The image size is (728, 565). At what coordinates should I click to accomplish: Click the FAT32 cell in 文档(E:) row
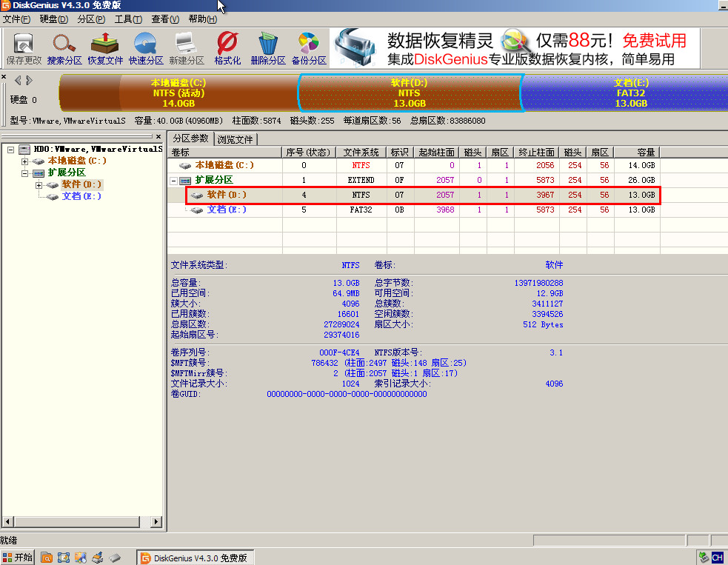(361, 210)
